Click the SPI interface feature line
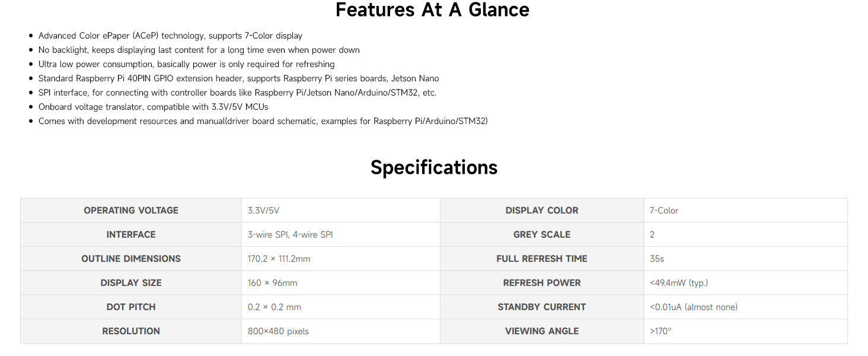 [x=237, y=93]
